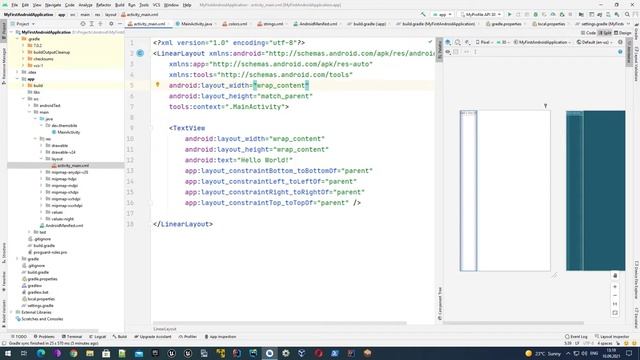Screen dimensions: 640x360
Task: Click the blueprint preview of the layout
Action: coord(596,191)
